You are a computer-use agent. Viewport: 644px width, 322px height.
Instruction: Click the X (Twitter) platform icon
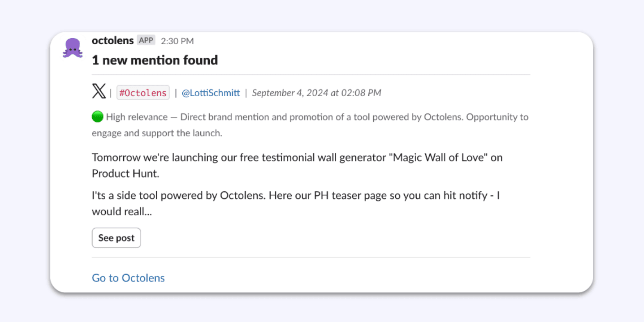(x=98, y=92)
